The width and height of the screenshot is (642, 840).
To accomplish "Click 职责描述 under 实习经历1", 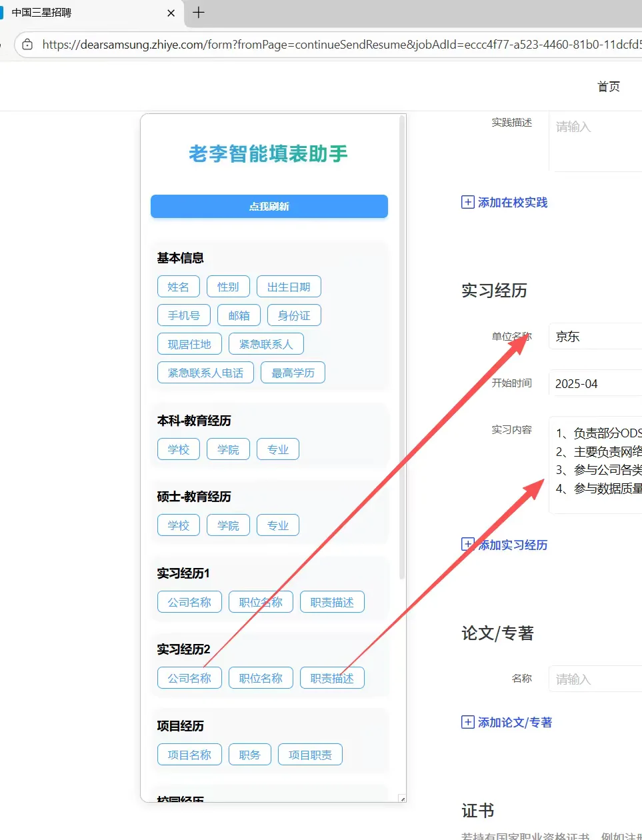I will (x=332, y=602).
